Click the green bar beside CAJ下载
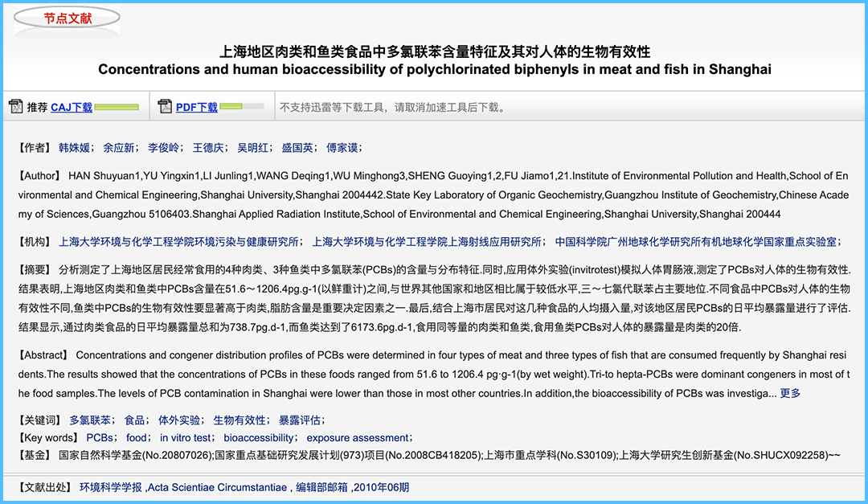868x504 pixels. 117,107
